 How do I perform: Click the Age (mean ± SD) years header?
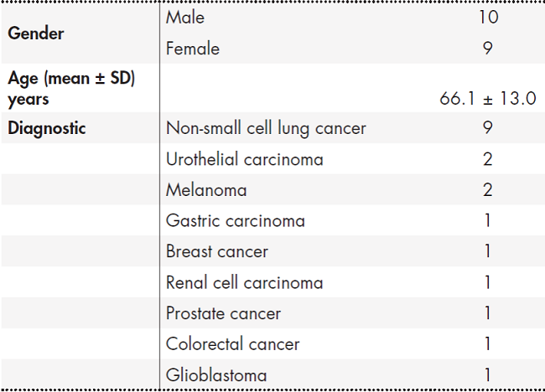71,88
